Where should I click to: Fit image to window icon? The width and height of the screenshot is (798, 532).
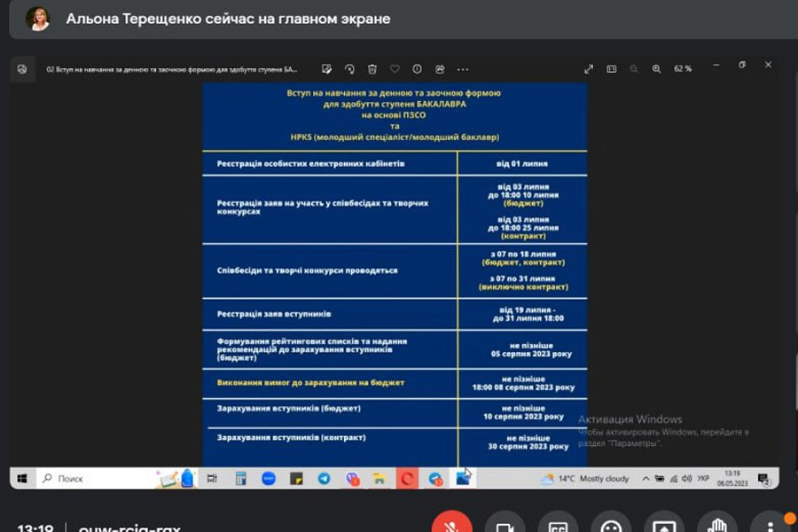612,69
